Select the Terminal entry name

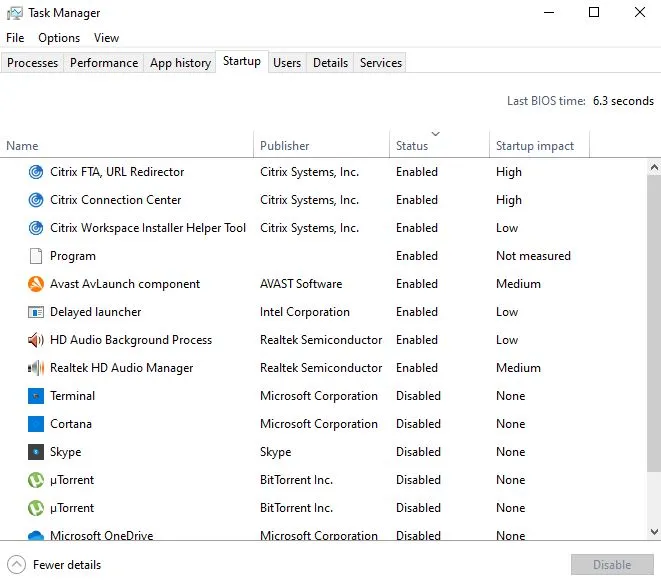tap(72, 396)
